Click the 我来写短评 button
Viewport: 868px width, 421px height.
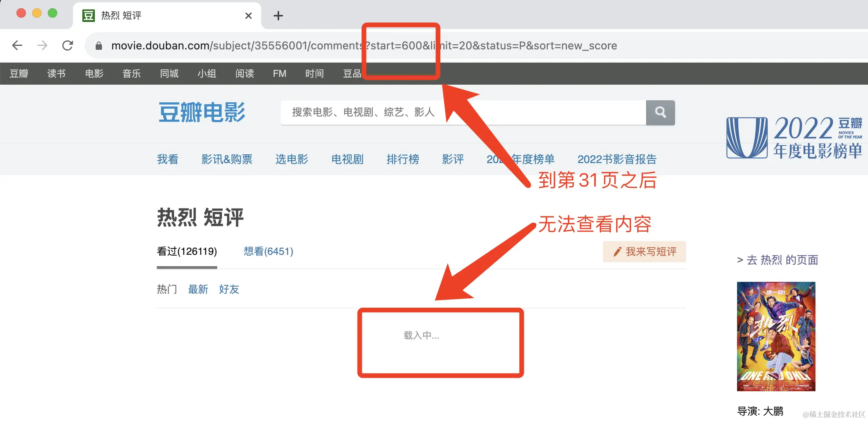tap(645, 252)
